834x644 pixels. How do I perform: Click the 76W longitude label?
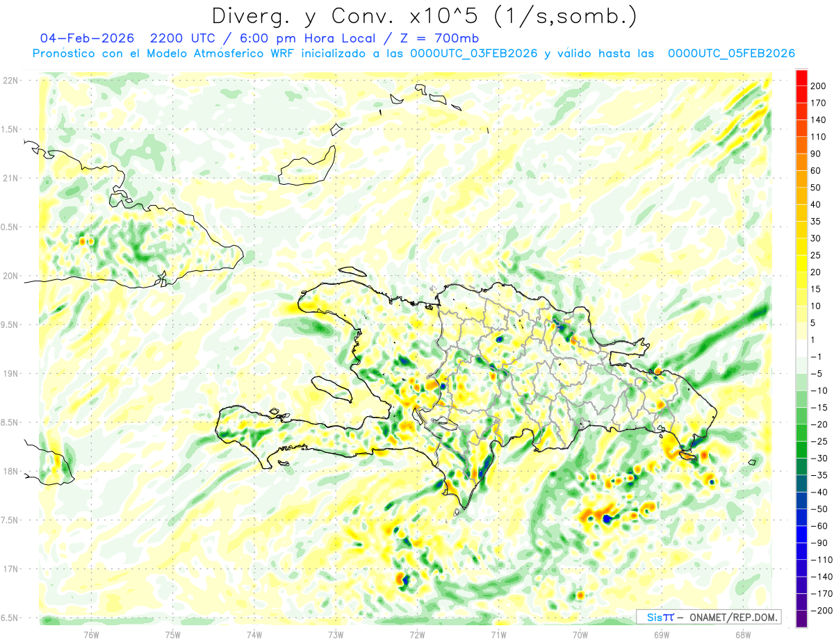click(91, 634)
